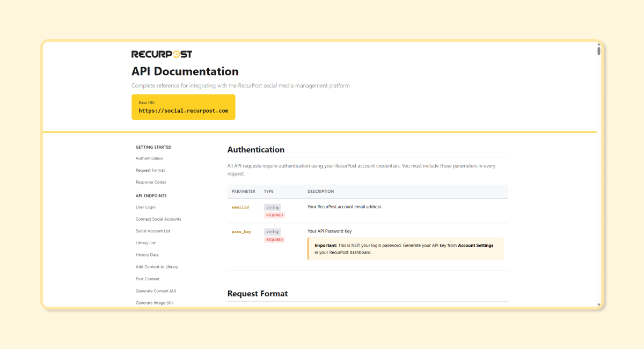Open the Authentication section in sidebar

[x=149, y=158]
